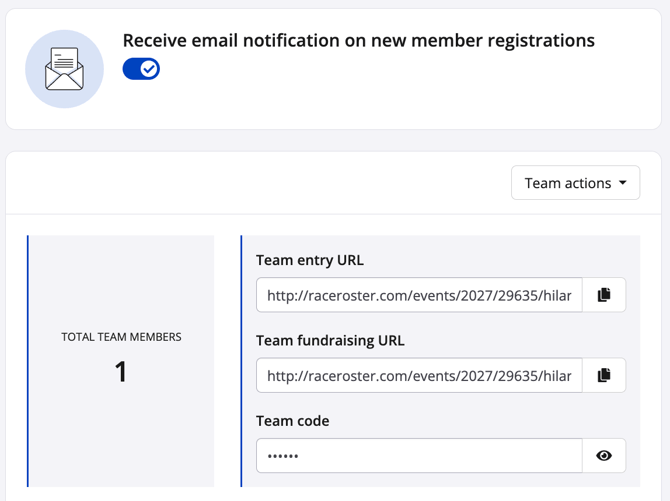Screen dimensions: 670x501
Task: Click the checkmark knob on the notification switch
Action: 149,69
